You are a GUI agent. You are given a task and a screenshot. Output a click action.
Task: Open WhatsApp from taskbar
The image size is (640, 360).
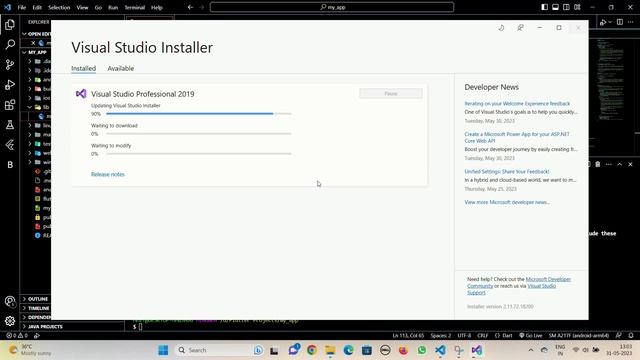(422, 350)
